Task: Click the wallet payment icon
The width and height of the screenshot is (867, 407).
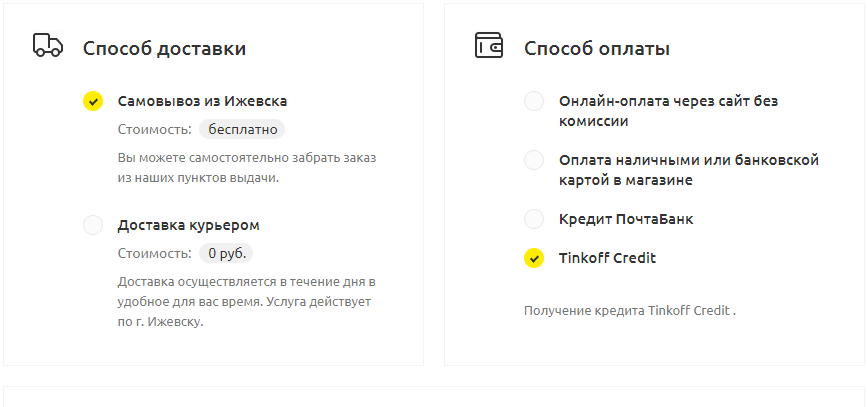Action: point(489,45)
